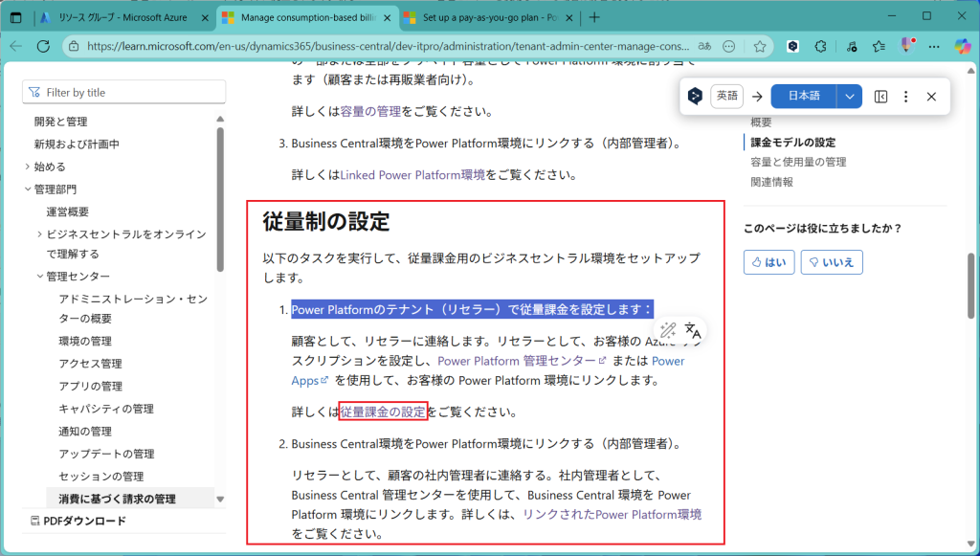Toggle the DeepL side panel icon
Viewport: 980px width, 556px height.
(x=880, y=97)
